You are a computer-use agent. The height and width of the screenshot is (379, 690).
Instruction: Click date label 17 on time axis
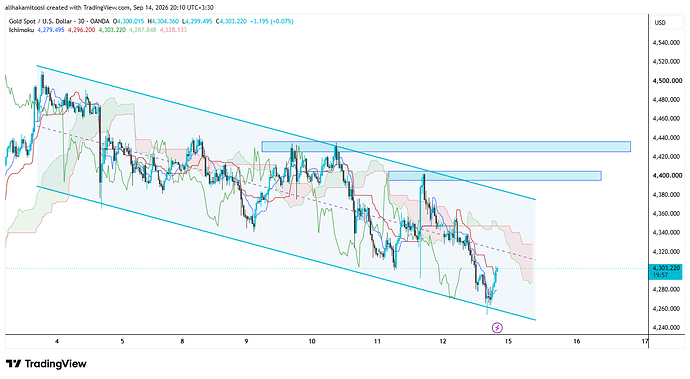(x=645, y=341)
